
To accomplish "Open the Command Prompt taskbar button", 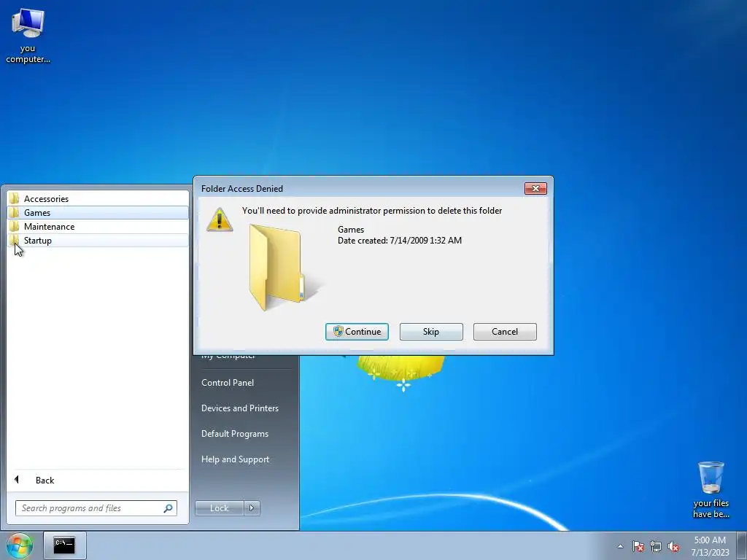I will [x=64, y=545].
